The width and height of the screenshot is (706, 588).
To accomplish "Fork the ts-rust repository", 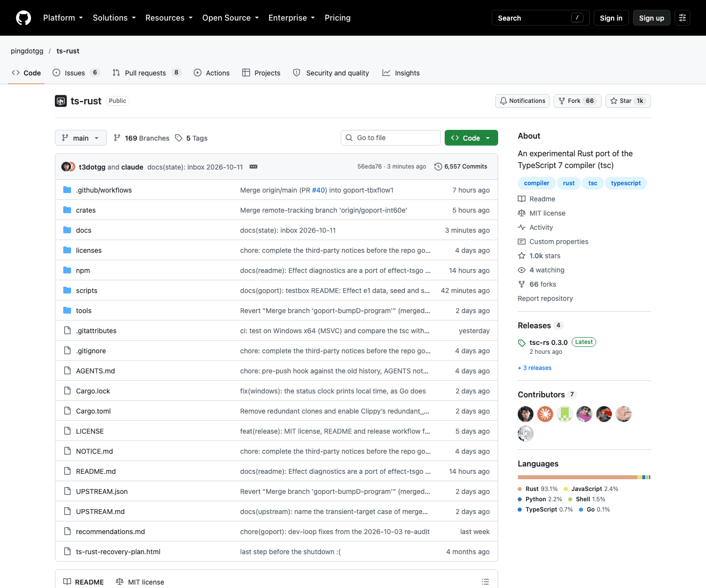I will 578,101.
